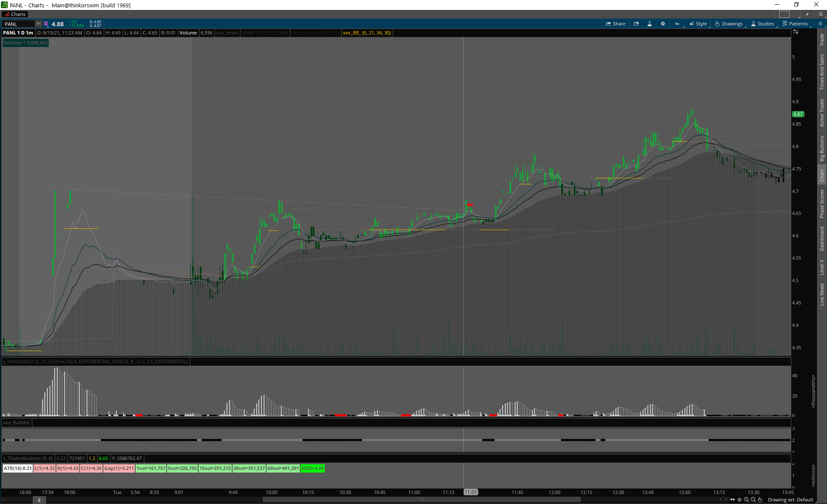Click the zoom in magnifier icon
The height and width of the screenshot is (504, 827).
(746, 500)
